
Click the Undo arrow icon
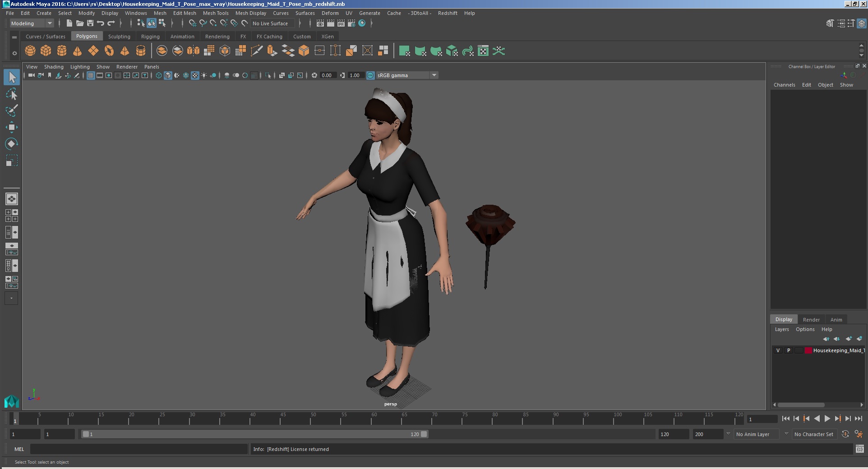pyautogui.click(x=100, y=23)
